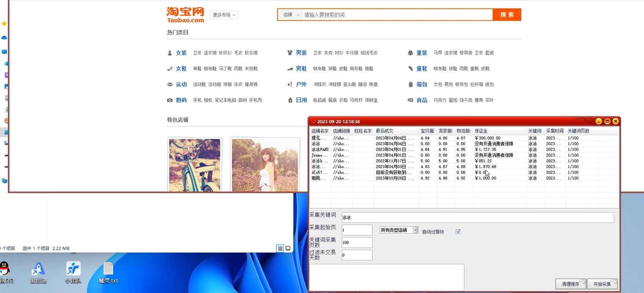Screen dimensions: 644x293
Task: Switch Explorer to large thumbnails view
Action: point(288,248)
